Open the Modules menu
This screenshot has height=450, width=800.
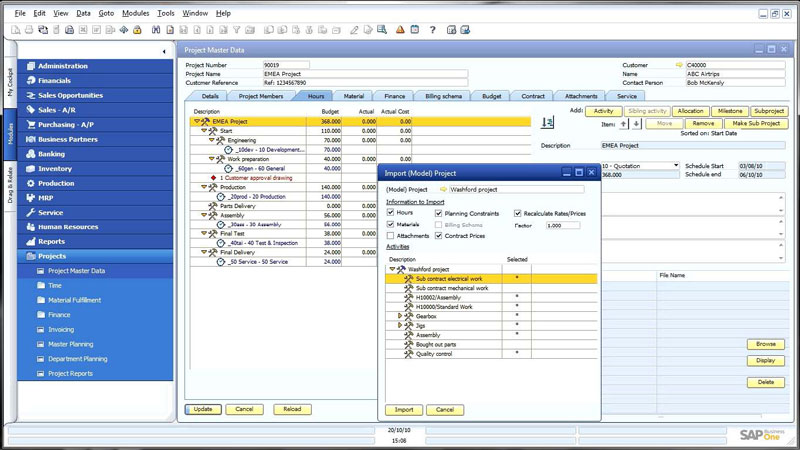(135, 13)
